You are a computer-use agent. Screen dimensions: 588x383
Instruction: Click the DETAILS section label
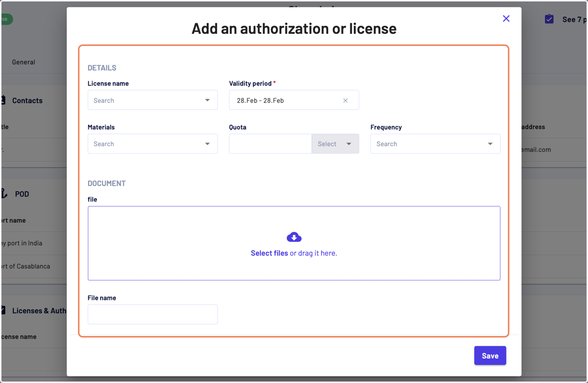click(102, 68)
